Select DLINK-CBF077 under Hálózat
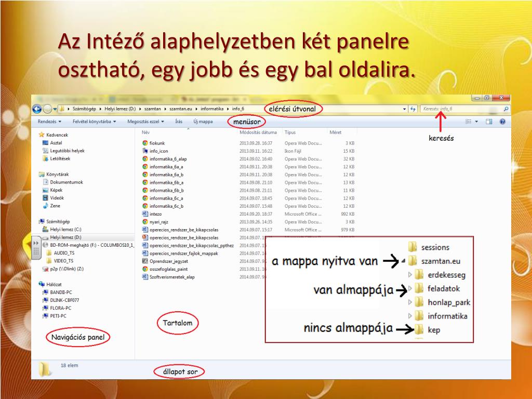The image size is (532, 399). [x=64, y=300]
